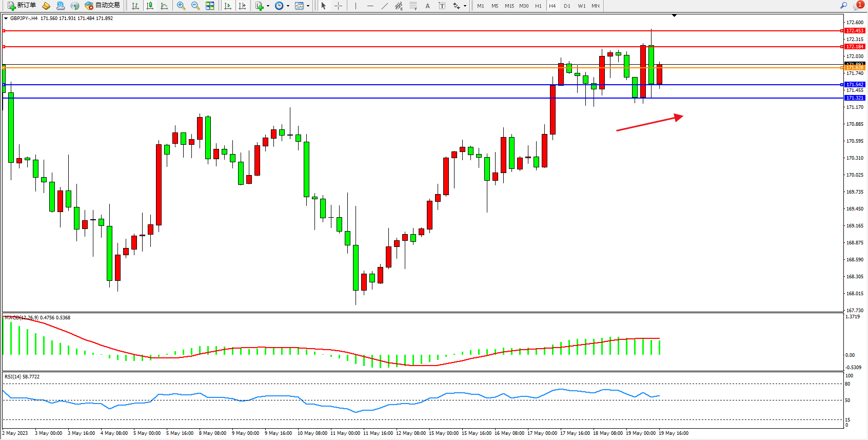Screen dimensions: 868x440
Task: Zoom in on the chart
Action: click(x=181, y=6)
